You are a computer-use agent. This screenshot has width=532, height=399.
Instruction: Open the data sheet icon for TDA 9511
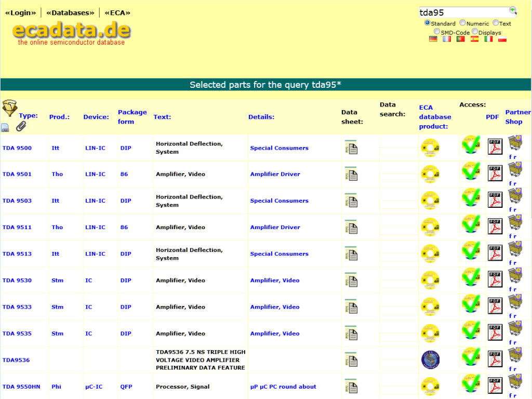tap(351, 227)
